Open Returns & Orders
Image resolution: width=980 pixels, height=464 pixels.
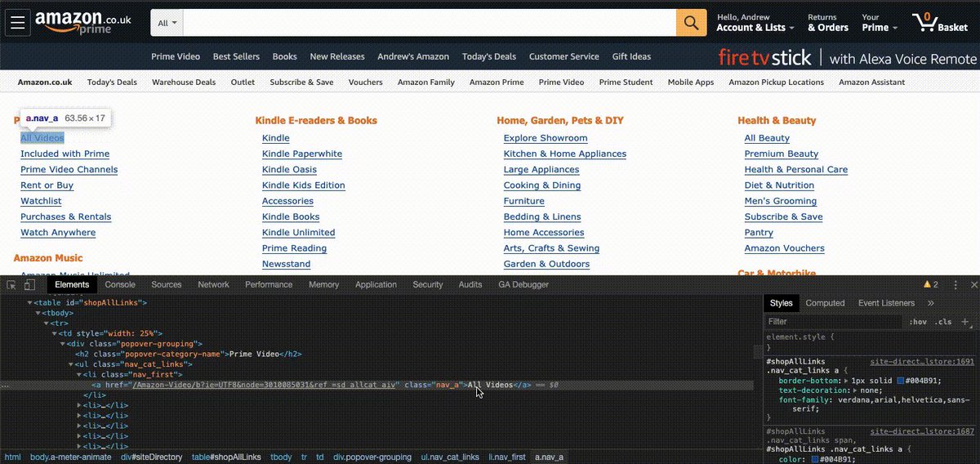pyautogui.click(x=828, y=23)
